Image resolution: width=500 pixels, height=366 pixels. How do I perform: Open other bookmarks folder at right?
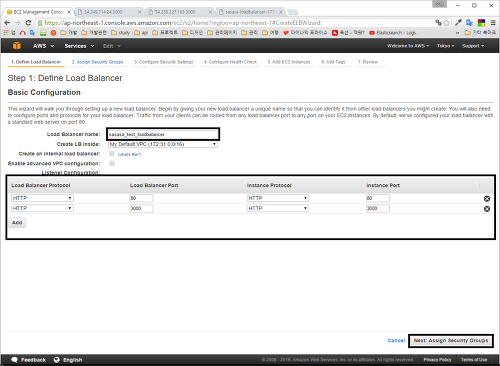(x=480, y=33)
